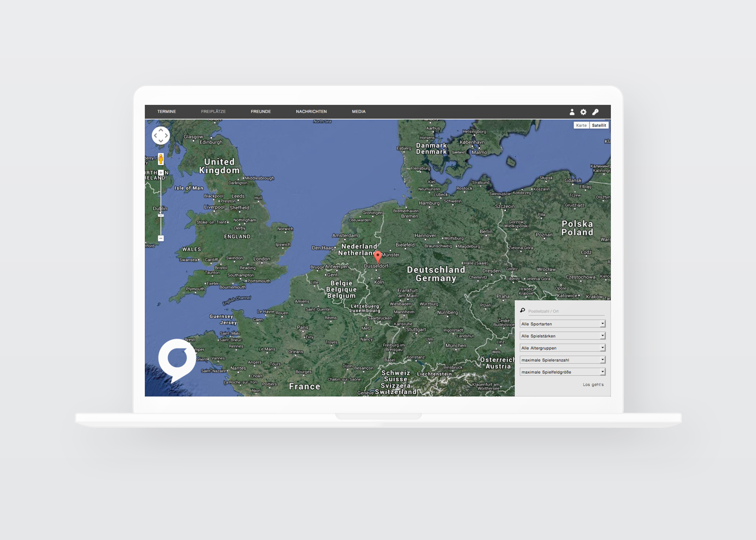Pan map right with arrow control

click(166, 136)
